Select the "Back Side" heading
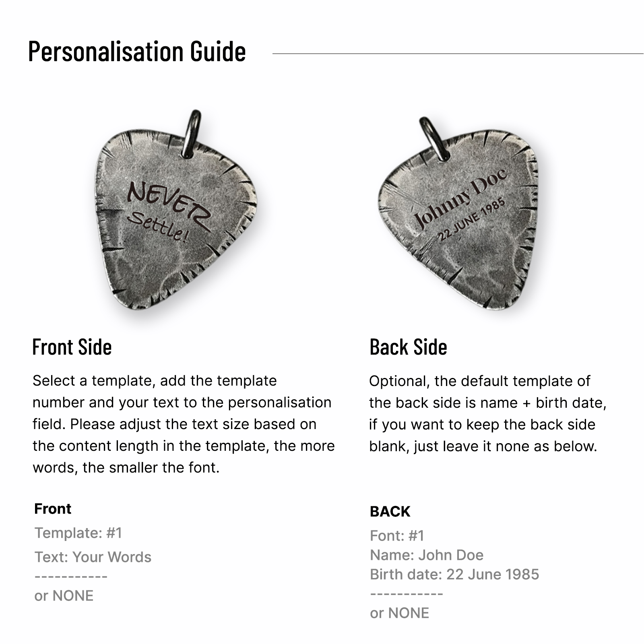 click(408, 347)
